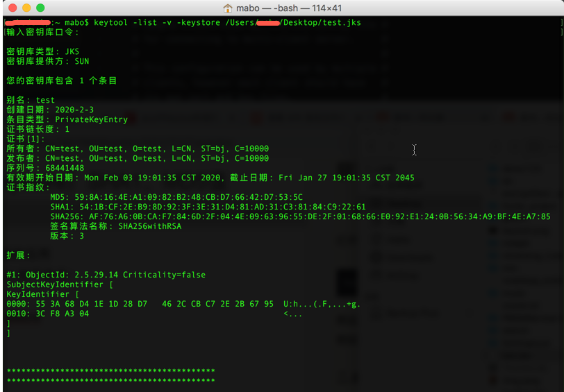Click the 'Criticality=false' text
The height and width of the screenshot is (392, 564).
pos(165,275)
